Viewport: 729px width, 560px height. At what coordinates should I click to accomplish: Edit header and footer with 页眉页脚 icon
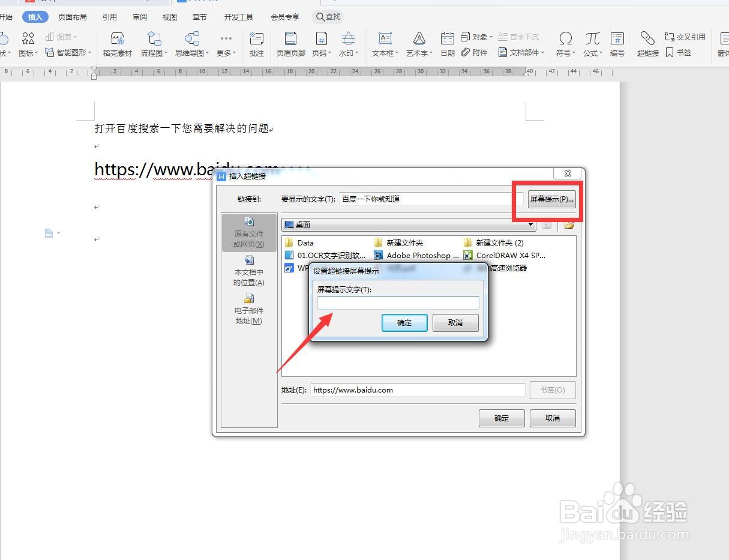pos(290,44)
